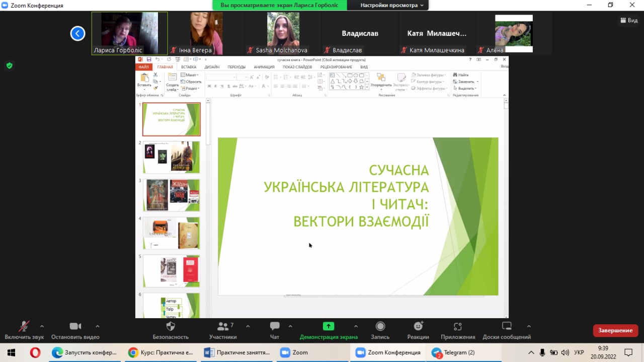Open Opera browser from the taskbar
The width and height of the screenshot is (644, 362).
pos(35,352)
